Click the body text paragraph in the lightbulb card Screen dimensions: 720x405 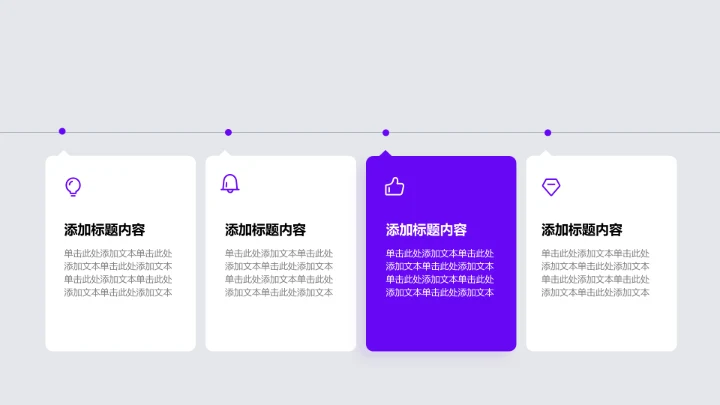pyautogui.click(x=118, y=273)
